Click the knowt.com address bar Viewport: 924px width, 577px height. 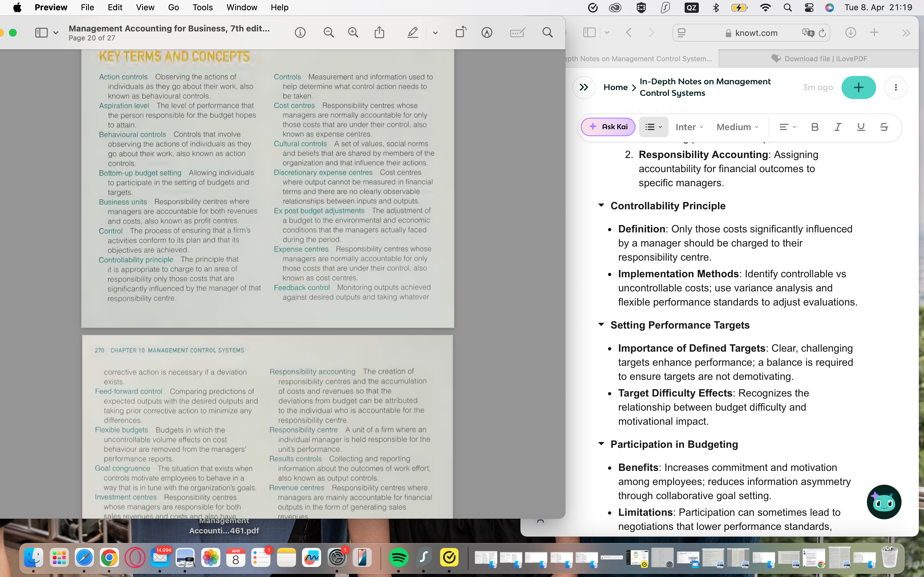coord(755,33)
